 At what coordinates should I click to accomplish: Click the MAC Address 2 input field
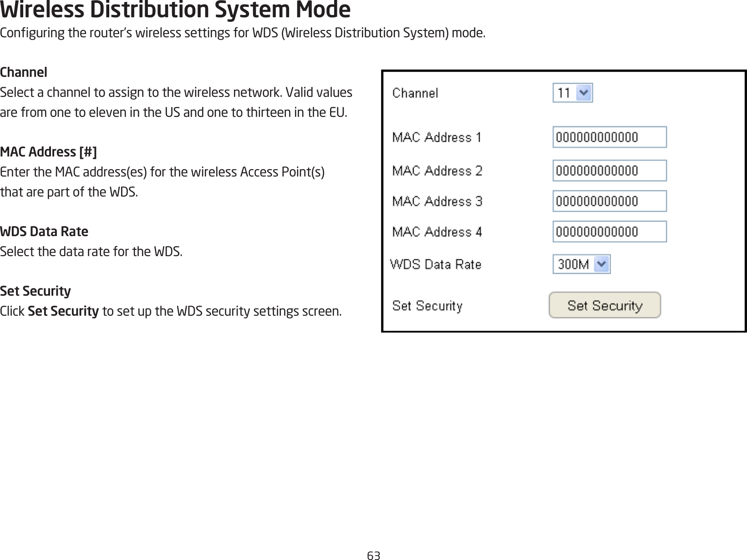point(610,171)
